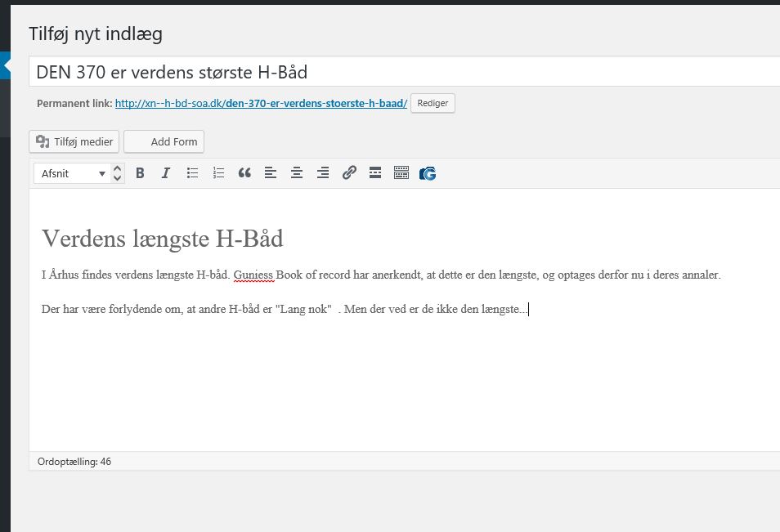Screen dimensions: 780x532
Task: Focus the post title field
Action: pos(404,72)
